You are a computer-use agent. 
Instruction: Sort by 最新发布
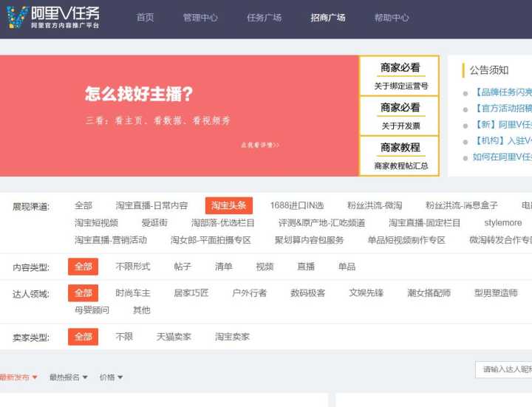tap(18, 377)
